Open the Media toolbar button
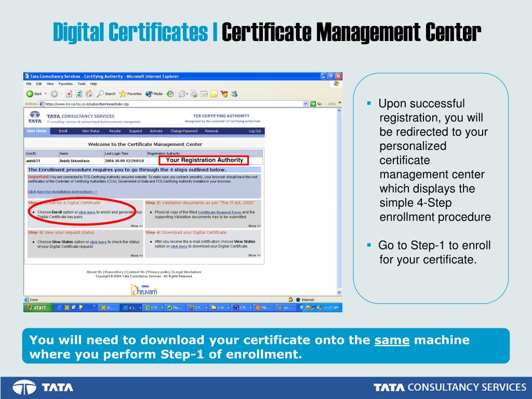Screen dimensions: 532x399 tap(154, 94)
